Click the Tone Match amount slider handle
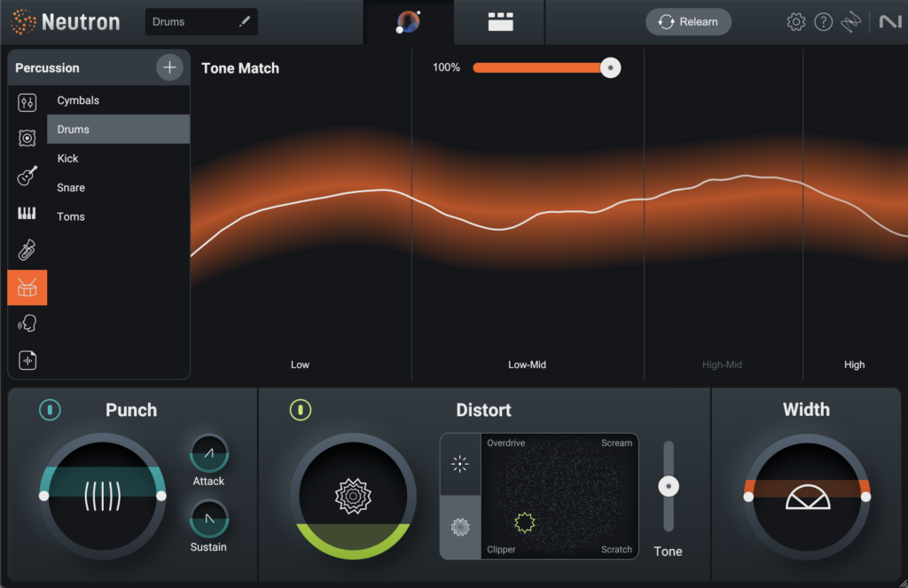The image size is (908, 588). [610, 67]
